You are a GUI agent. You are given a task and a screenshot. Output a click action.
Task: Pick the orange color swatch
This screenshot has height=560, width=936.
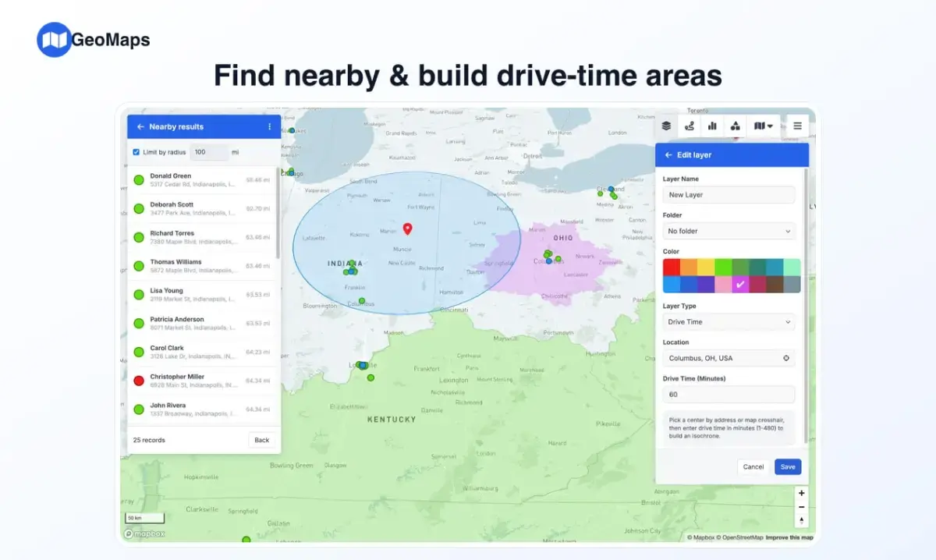[x=689, y=268]
